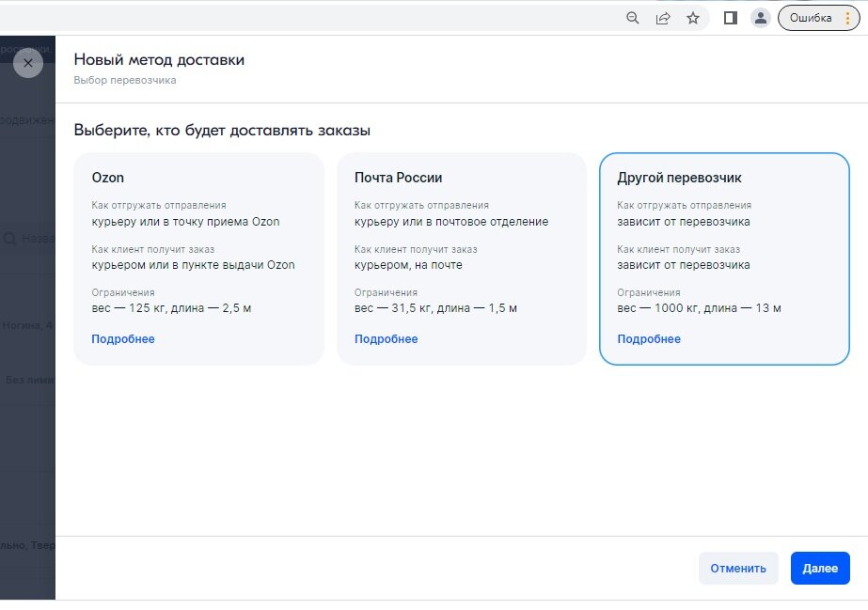Open Подробнее link in Ozon card
Viewport: 868px width, 610px height.
point(123,339)
